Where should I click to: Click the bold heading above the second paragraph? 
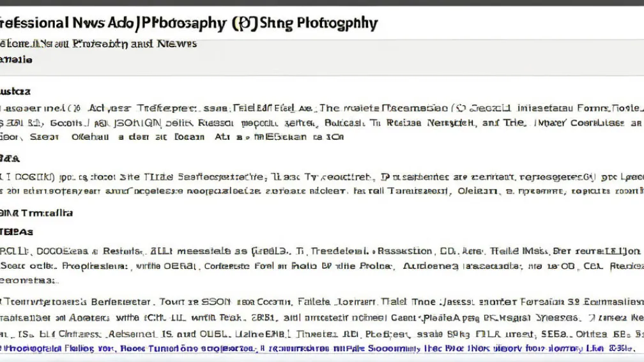click(10, 157)
